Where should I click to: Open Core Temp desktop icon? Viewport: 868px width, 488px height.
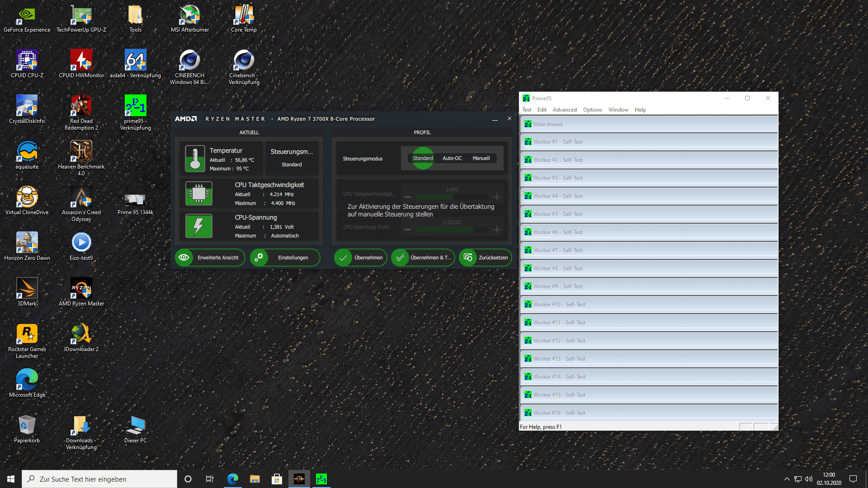click(244, 19)
